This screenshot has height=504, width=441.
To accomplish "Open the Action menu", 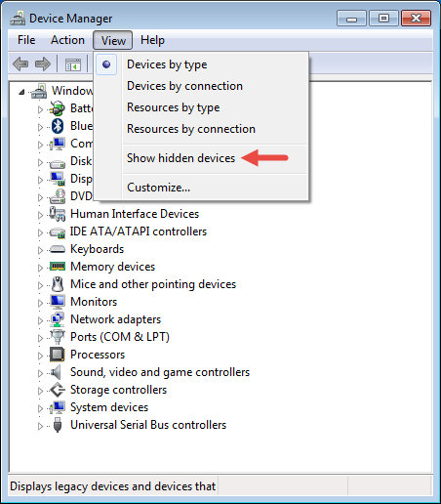I will tap(67, 40).
